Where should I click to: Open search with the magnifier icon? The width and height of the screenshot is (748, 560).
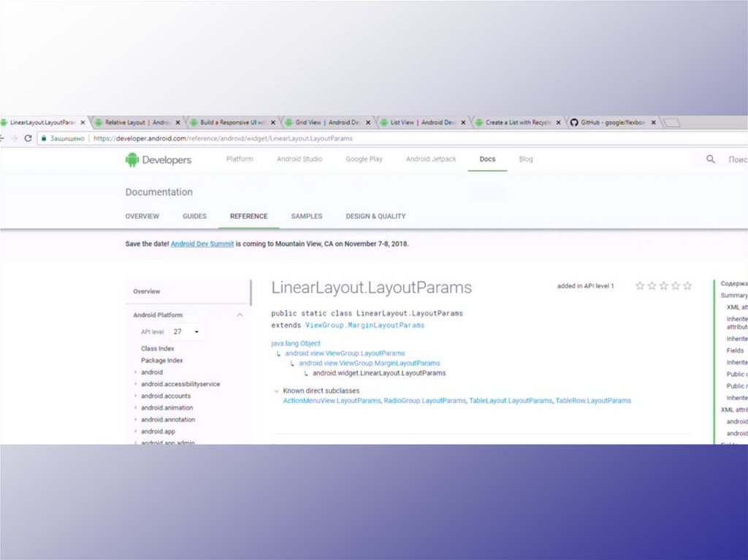point(710,159)
